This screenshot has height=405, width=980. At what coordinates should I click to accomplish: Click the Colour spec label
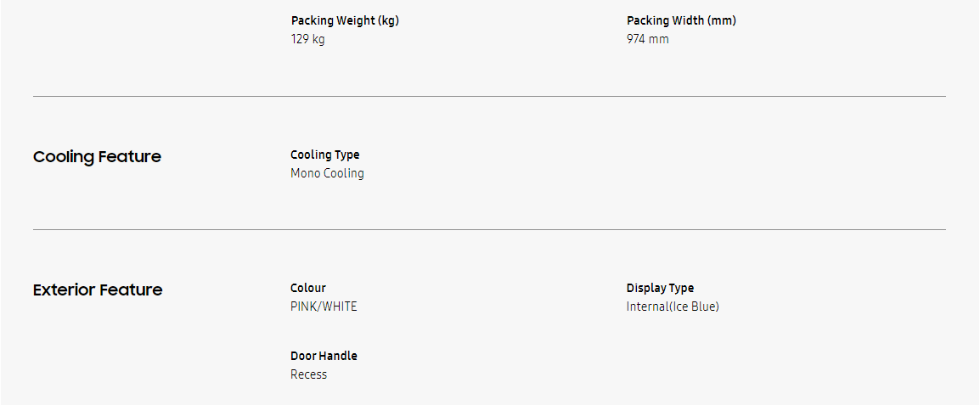tap(307, 288)
